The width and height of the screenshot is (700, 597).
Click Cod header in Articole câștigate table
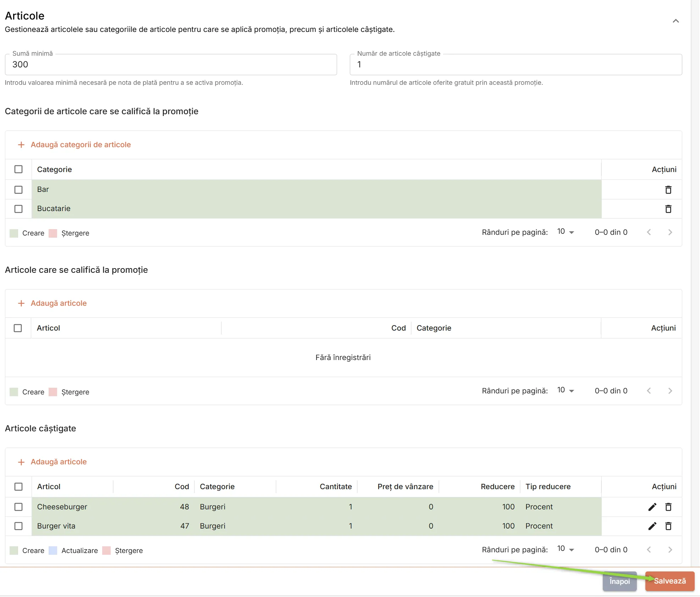coord(182,487)
